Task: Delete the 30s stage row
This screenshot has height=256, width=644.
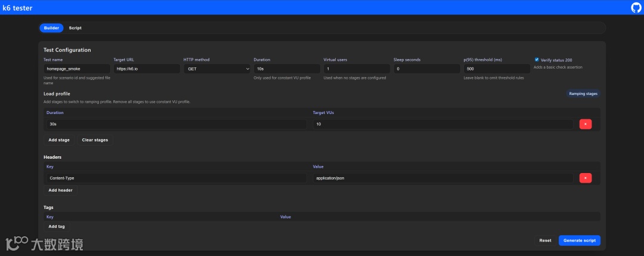Action: [x=586, y=124]
